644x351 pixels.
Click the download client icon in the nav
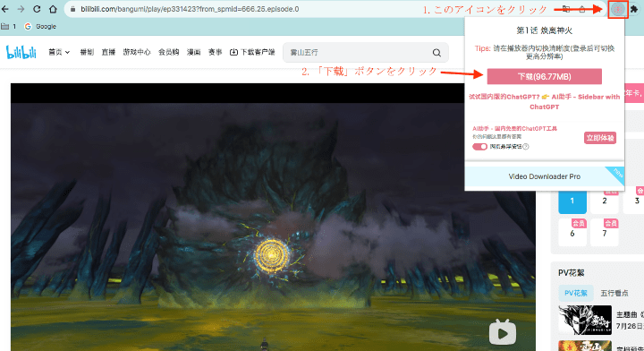pyautogui.click(x=233, y=52)
